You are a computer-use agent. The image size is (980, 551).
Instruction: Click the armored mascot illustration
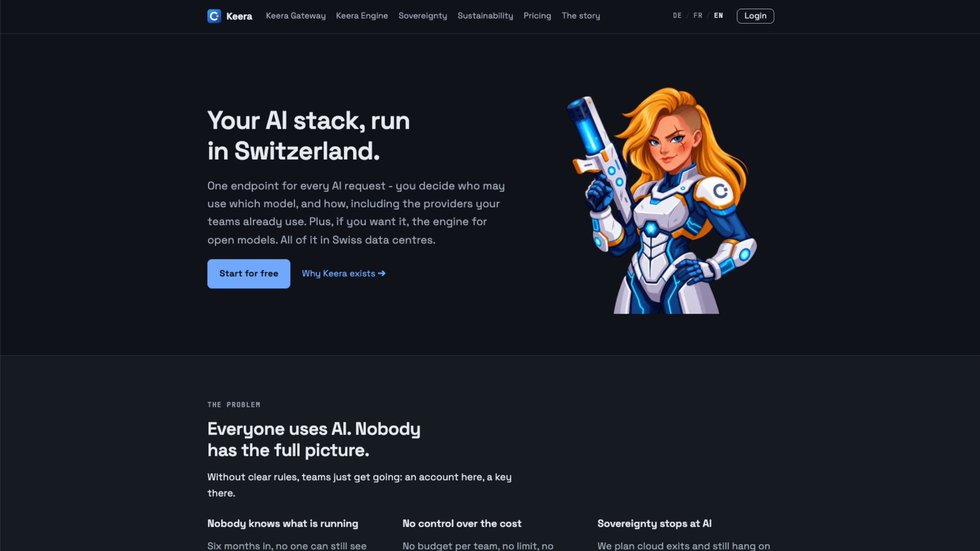click(x=662, y=201)
